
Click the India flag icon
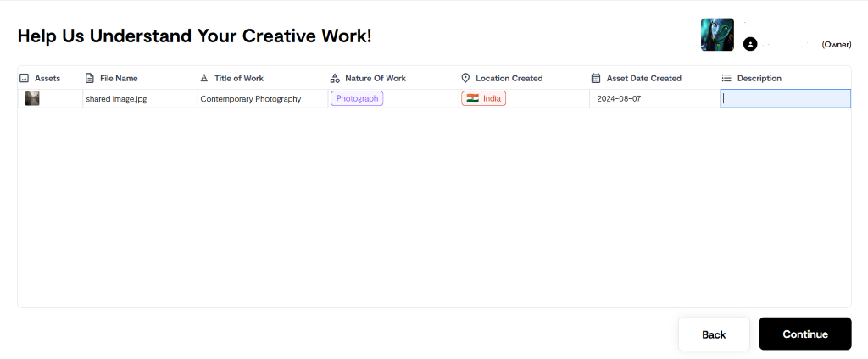pos(472,98)
